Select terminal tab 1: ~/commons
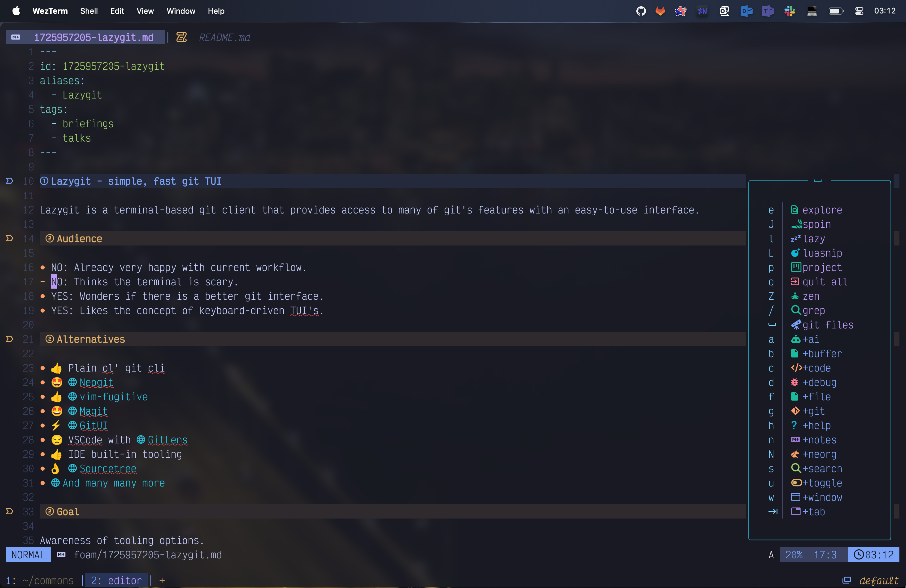 click(40, 581)
